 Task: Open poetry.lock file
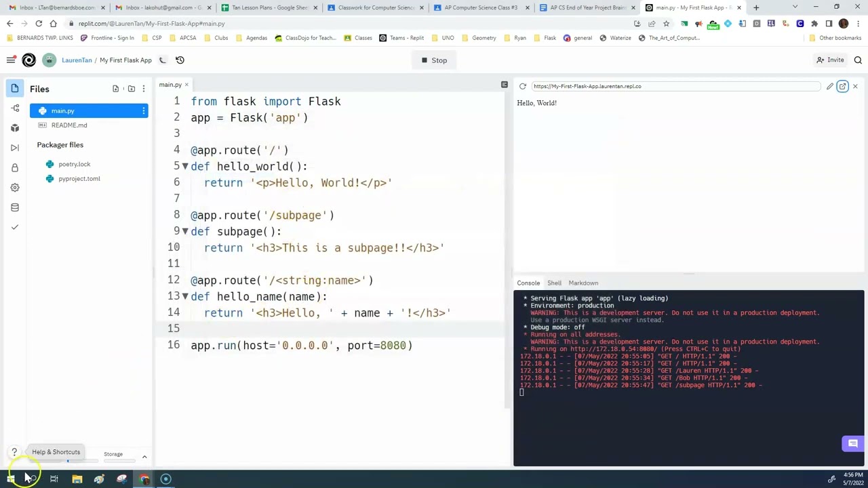click(74, 164)
